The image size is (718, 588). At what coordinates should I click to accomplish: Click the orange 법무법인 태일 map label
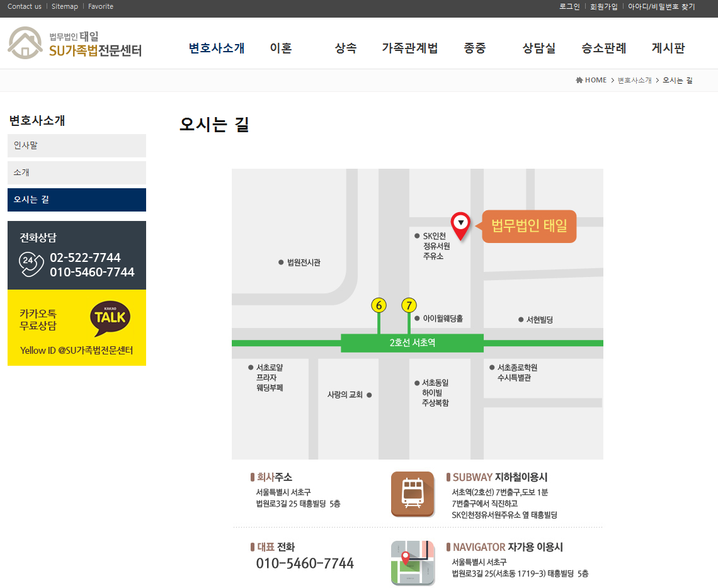[x=529, y=226]
